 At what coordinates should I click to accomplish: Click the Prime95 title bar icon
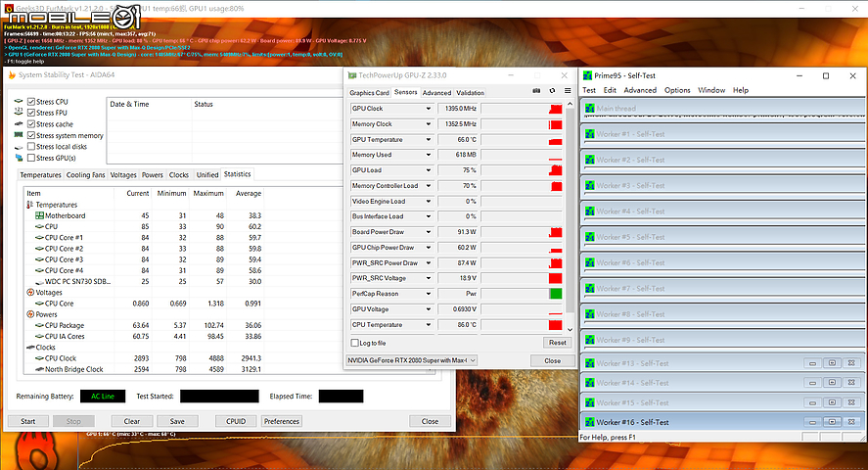point(587,75)
